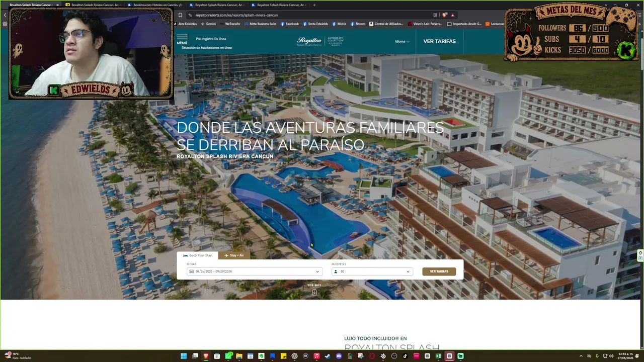Open Facebook bookmark in bookmarks bar
The height and width of the screenshot is (362, 644).
click(290, 24)
